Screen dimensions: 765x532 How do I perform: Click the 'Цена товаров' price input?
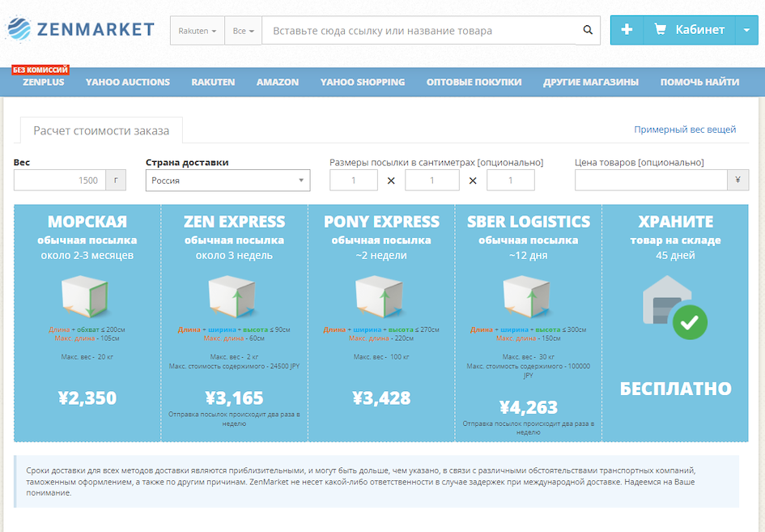(651, 180)
